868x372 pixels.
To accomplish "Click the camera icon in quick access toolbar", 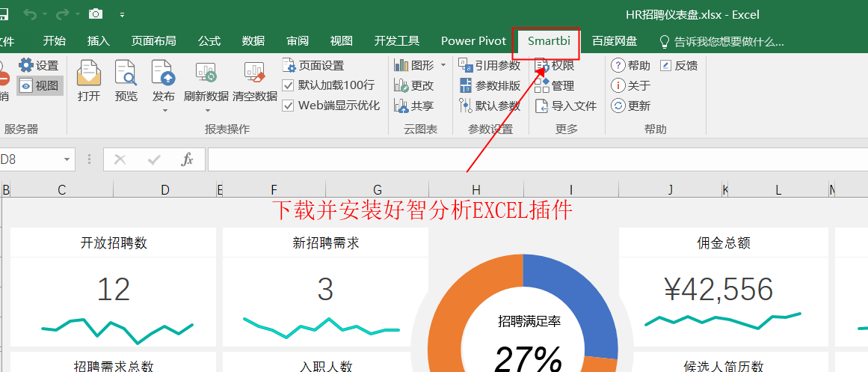I will click(x=96, y=14).
